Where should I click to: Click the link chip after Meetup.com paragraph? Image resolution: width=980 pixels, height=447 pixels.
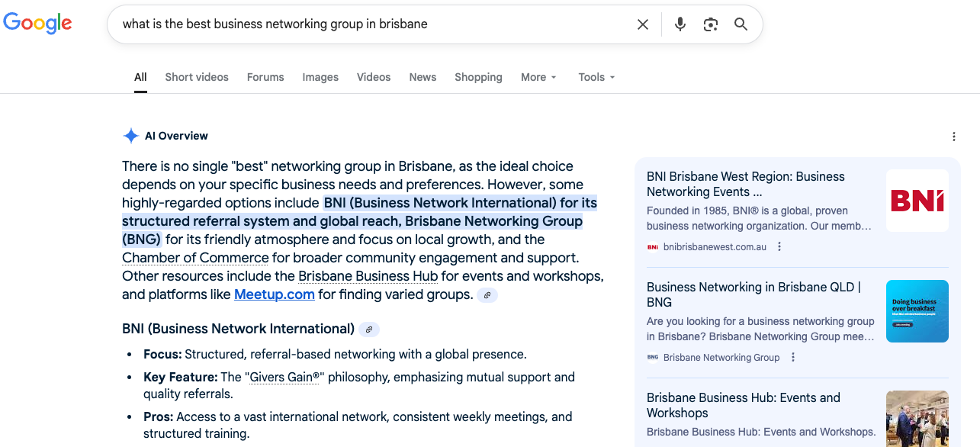point(487,294)
